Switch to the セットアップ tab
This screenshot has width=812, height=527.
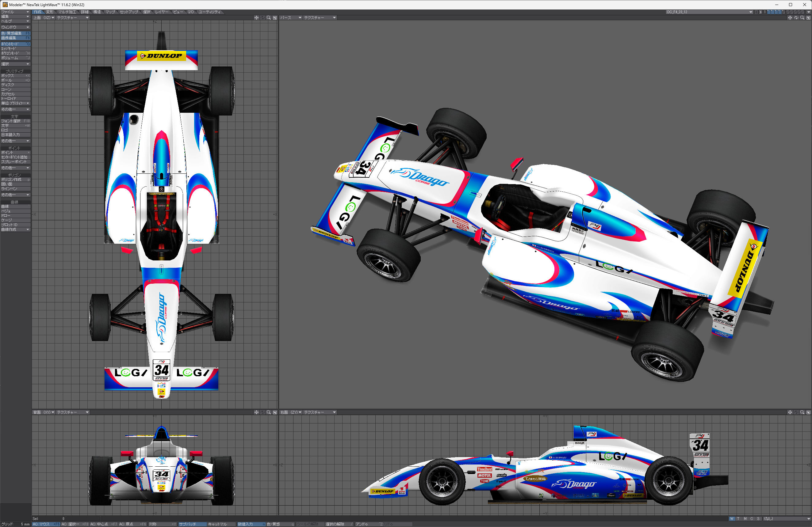(129, 12)
